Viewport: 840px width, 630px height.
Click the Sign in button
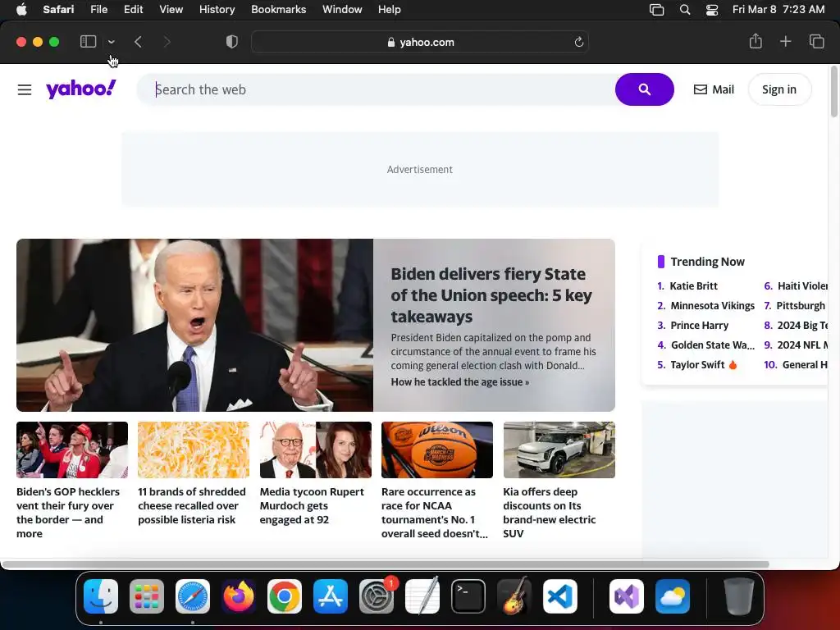(779, 89)
